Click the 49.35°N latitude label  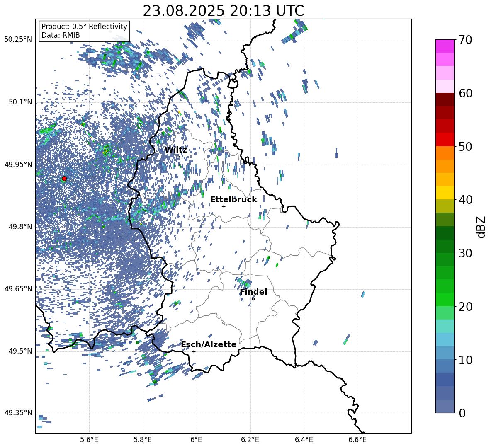point(18,413)
